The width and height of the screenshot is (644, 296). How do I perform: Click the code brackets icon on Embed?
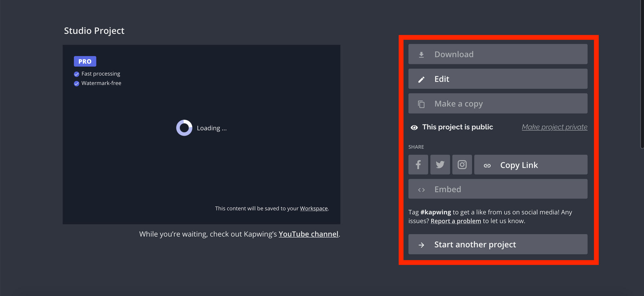tap(421, 189)
